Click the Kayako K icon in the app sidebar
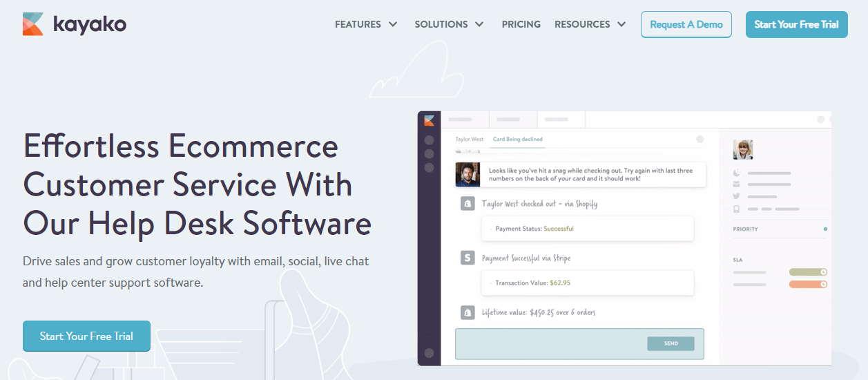 429,120
